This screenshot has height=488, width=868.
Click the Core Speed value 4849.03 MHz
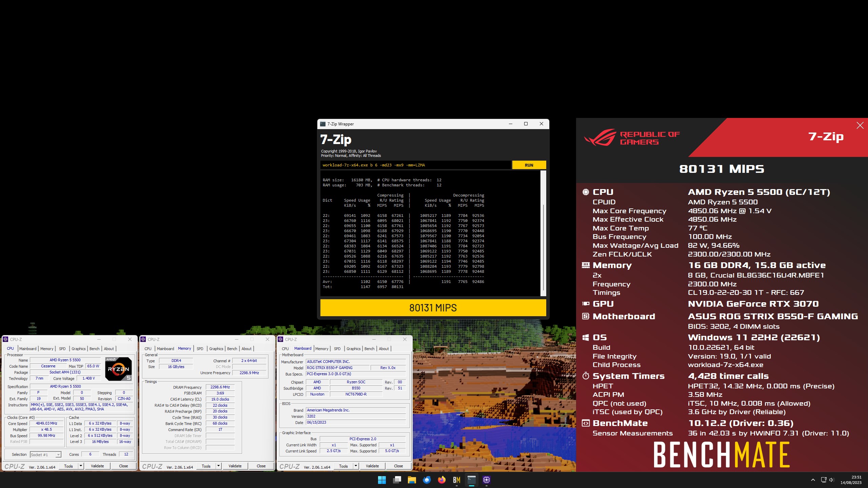(x=47, y=424)
